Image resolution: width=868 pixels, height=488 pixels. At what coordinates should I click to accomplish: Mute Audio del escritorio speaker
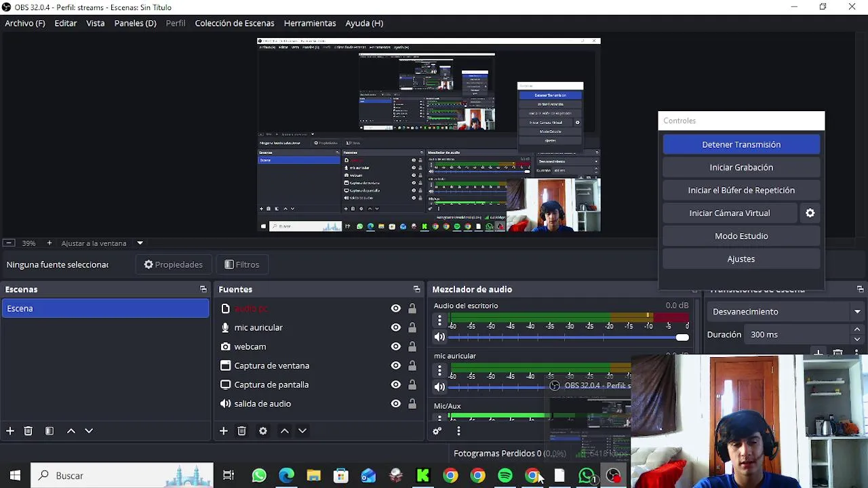[439, 337]
